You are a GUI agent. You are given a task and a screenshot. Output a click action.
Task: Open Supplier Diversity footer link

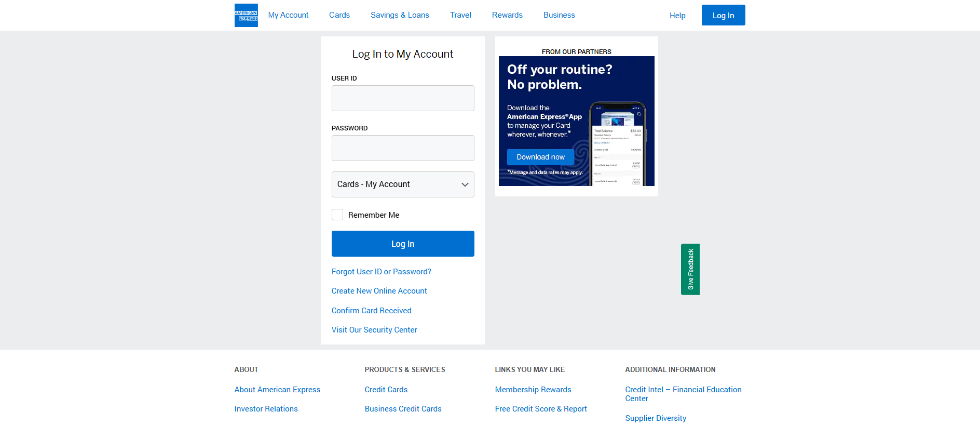(656, 418)
